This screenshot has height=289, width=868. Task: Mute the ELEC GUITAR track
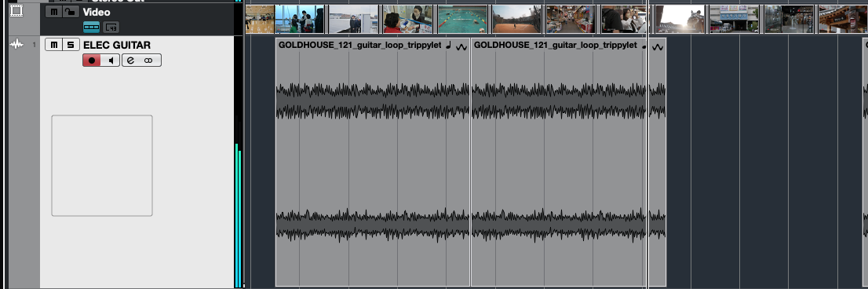tap(53, 45)
